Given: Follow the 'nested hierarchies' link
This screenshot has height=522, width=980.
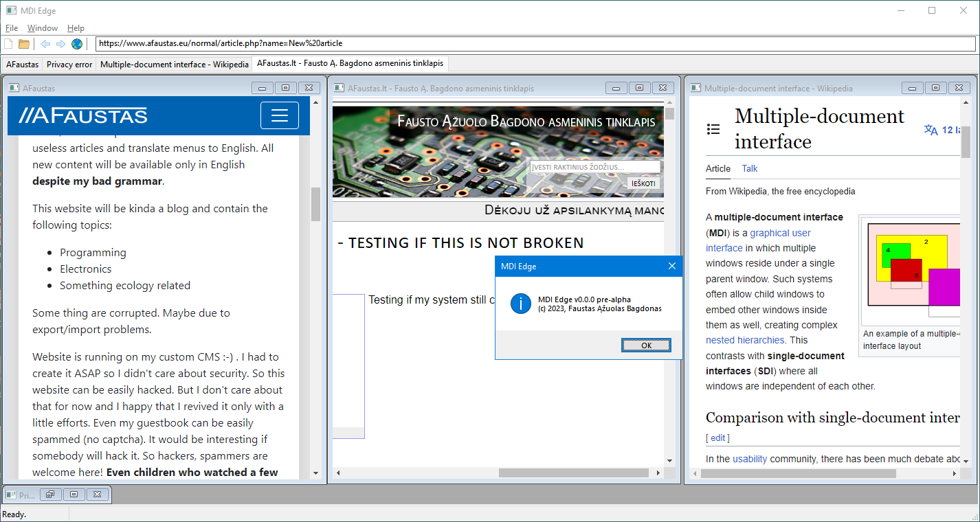Looking at the screenshot, I should [745, 340].
